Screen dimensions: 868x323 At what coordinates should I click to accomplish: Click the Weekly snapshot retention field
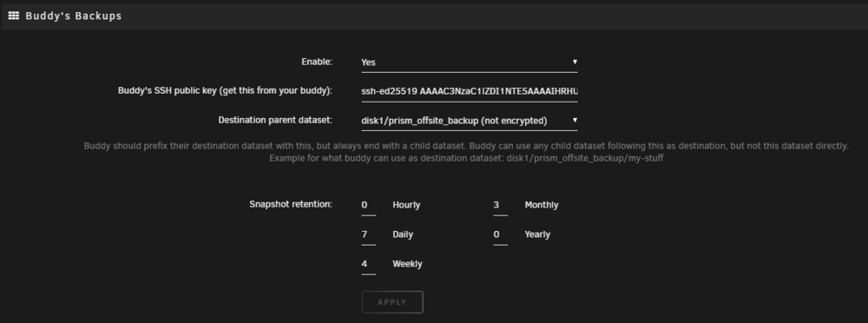coord(368,264)
